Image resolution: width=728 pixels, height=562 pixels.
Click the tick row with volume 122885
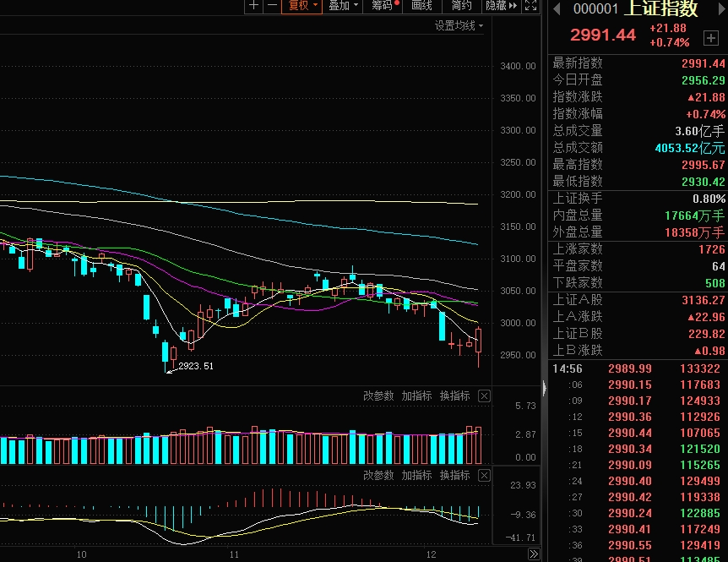pyautogui.click(x=638, y=513)
